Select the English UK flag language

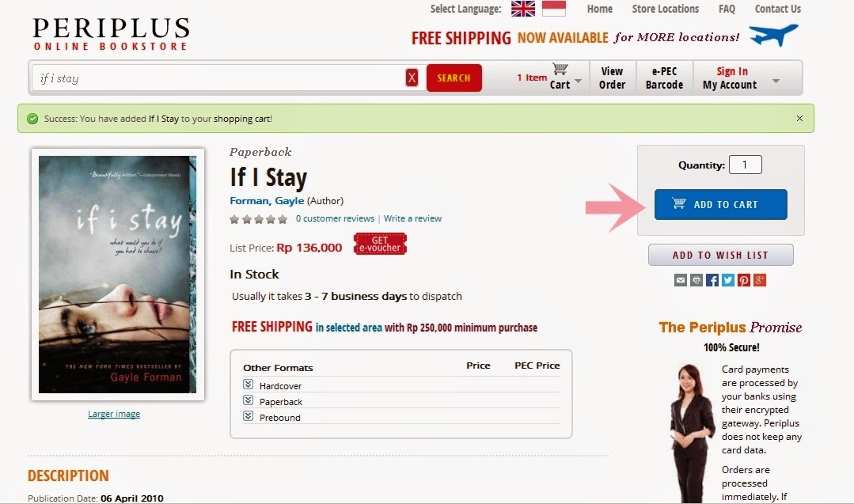[x=523, y=9]
